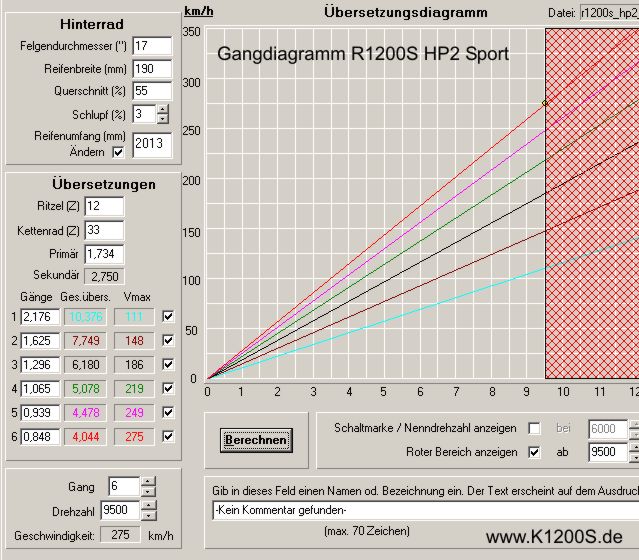Click gear 4 ratio field 1,065
Viewport: 639px width, 560px height.
click(x=40, y=389)
